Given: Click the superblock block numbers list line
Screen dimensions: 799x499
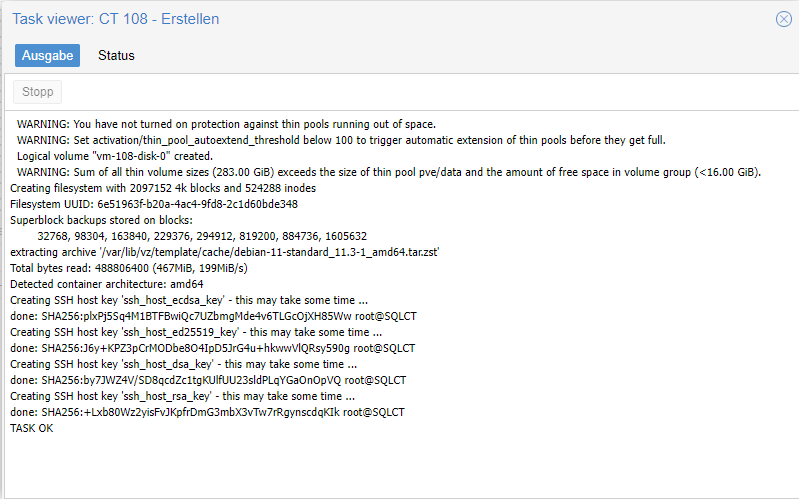Looking at the screenshot, I should (x=202, y=237).
